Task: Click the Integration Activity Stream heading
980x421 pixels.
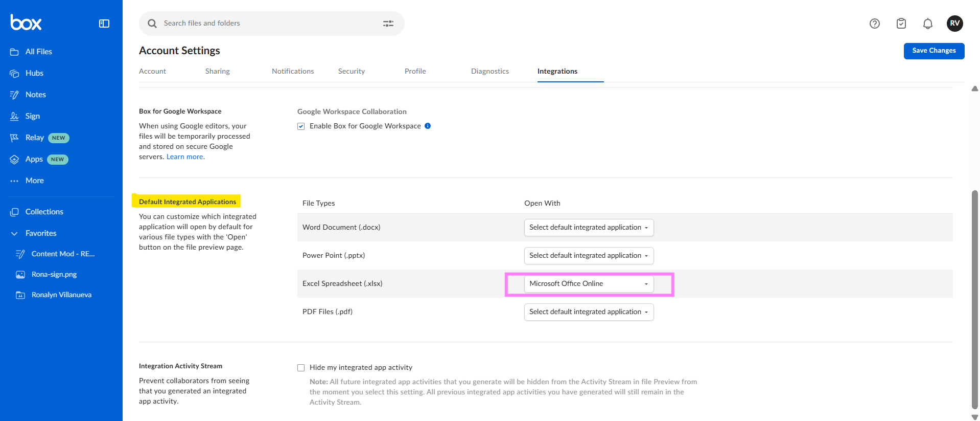Action: pyautogui.click(x=180, y=366)
